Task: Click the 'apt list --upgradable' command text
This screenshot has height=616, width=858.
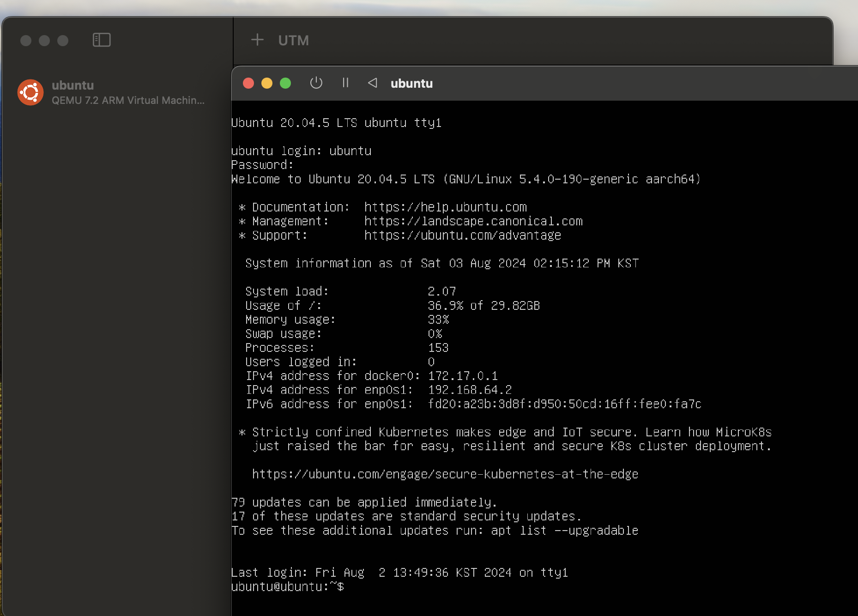Action: 565,531
